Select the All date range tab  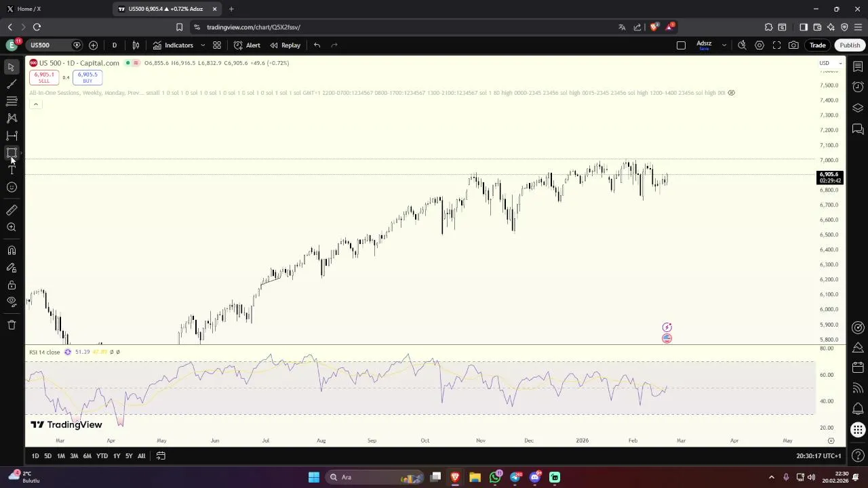coord(141,456)
